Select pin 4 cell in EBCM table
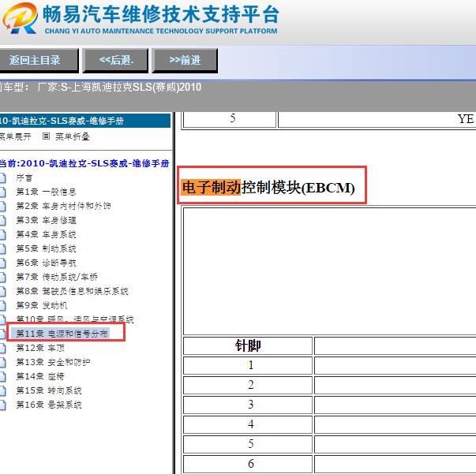Viewport: 476px width, 474px height. coord(248,424)
